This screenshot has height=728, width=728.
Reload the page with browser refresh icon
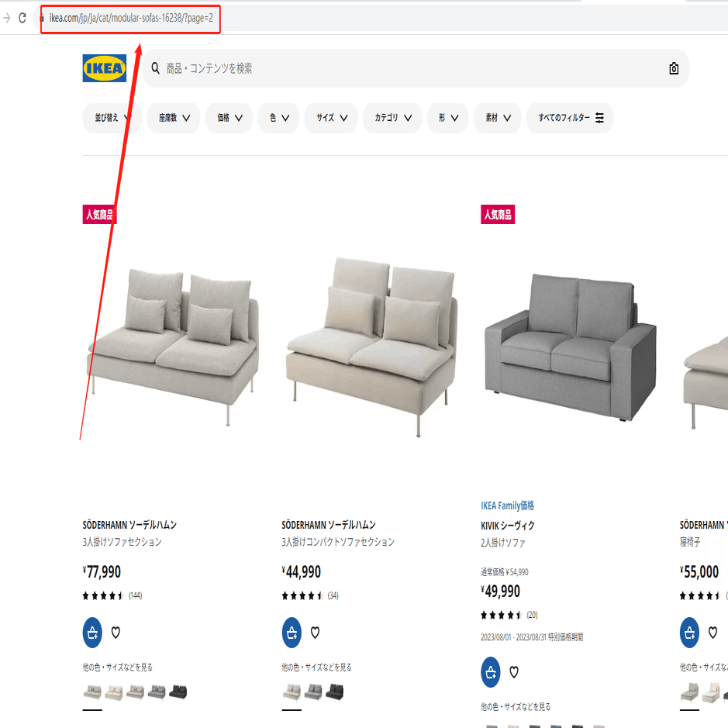[22, 18]
